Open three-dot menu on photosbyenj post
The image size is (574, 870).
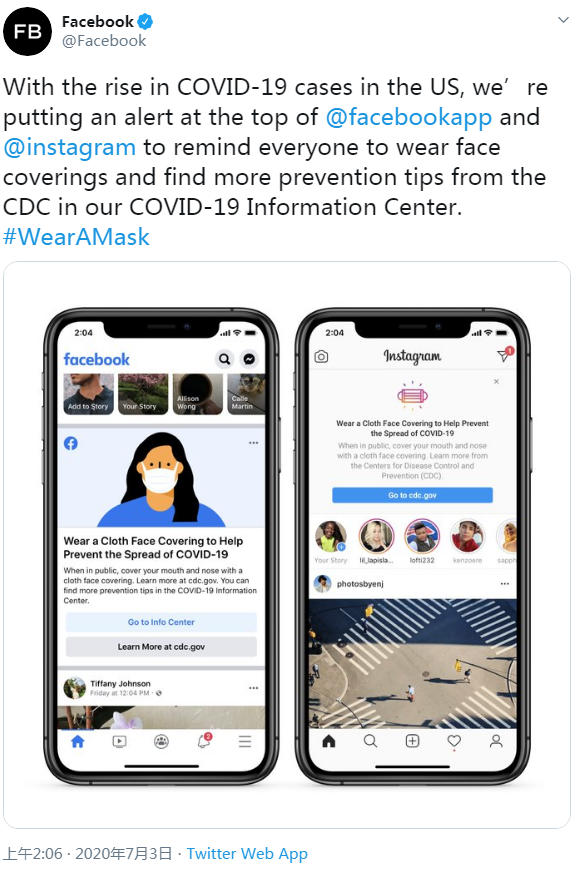[x=505, y=584]
